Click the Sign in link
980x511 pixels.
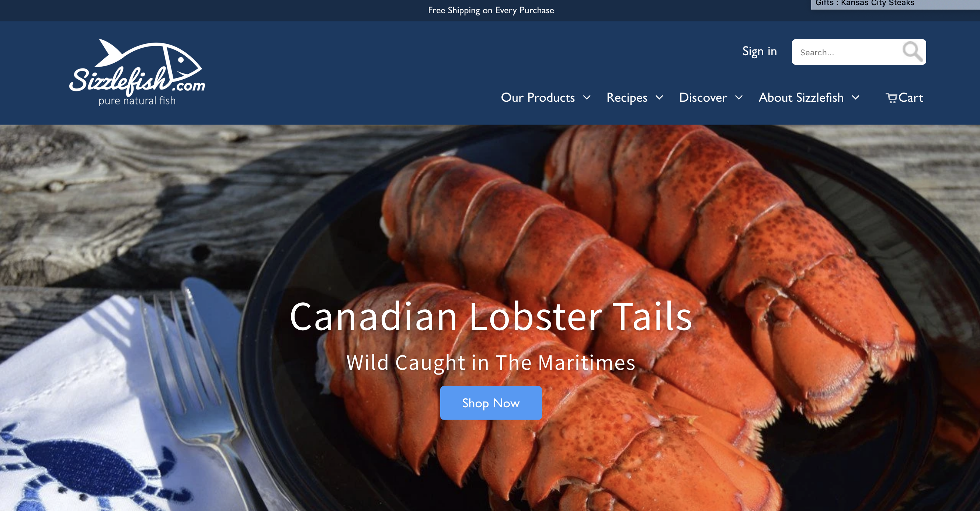click(x=760, y=51)
